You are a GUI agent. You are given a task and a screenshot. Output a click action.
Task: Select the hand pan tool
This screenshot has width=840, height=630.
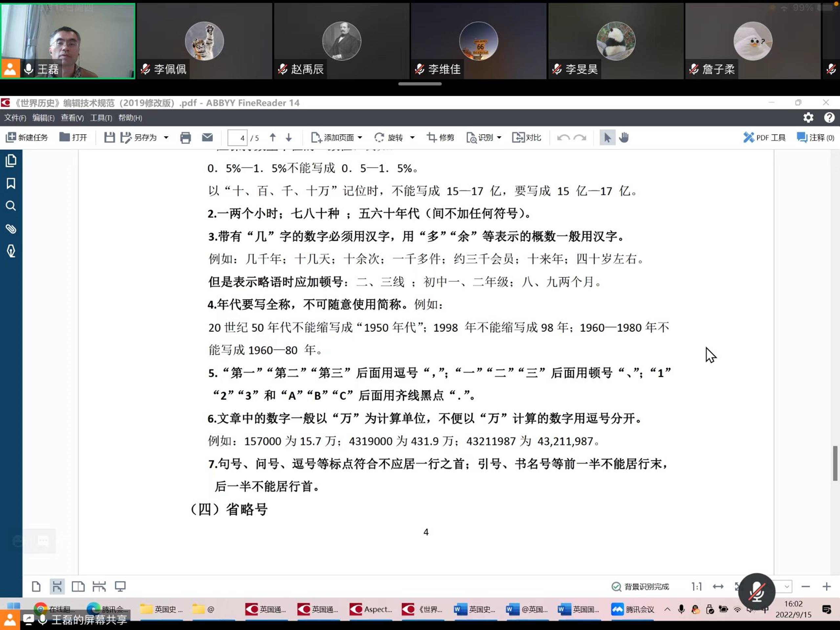pos(624,137)
